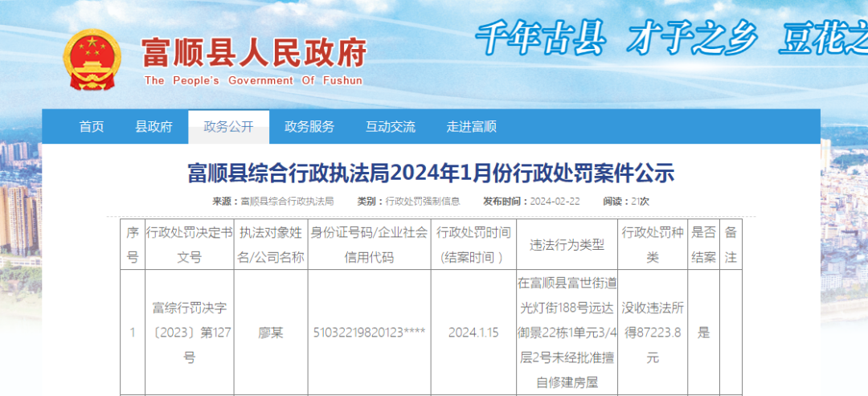The height and width of the screenshot is (396, 868).
Task: Click the category label 行政处罚强制信息
Action: click(x=423, y=201)
